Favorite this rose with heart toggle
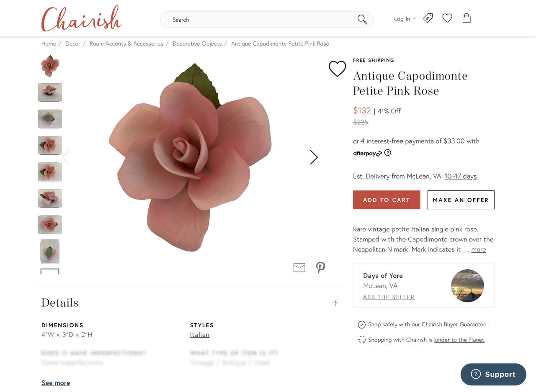 click(337, 69)
